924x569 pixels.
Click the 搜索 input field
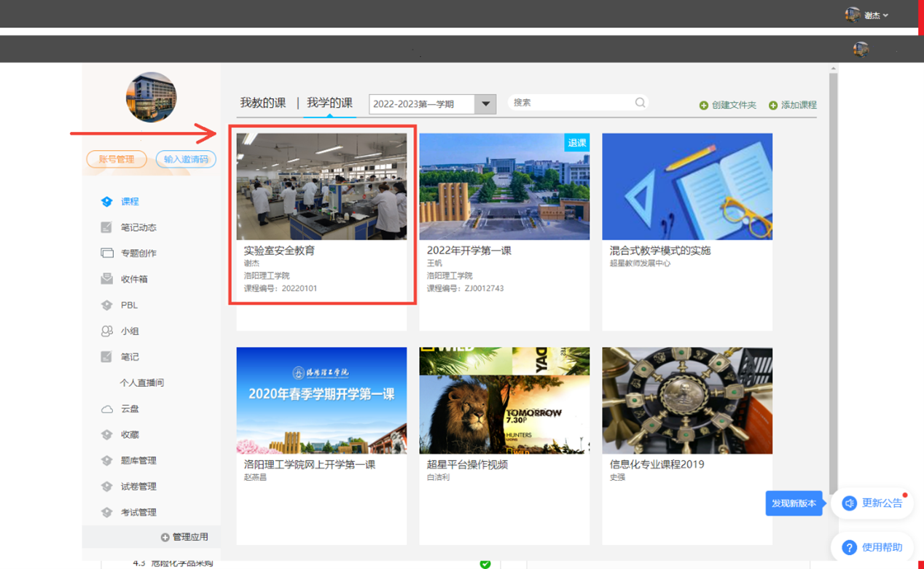[x=570, y=103]
